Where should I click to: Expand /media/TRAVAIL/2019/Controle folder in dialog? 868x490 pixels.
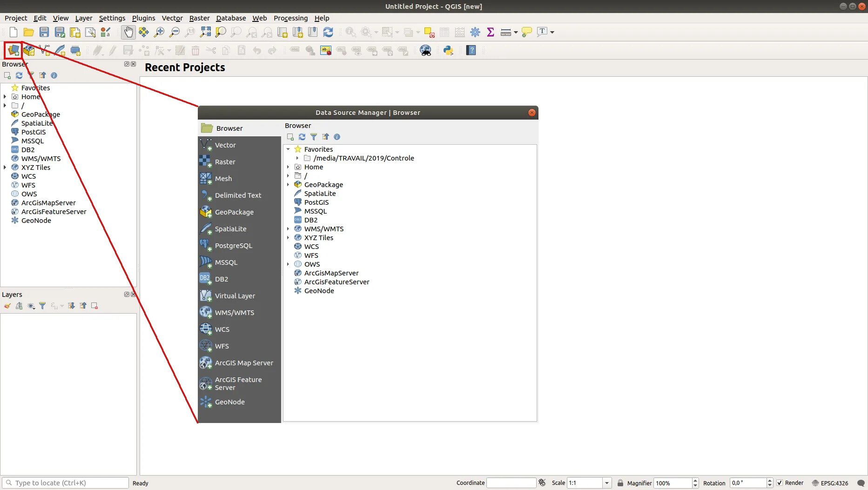coord(297,158)
